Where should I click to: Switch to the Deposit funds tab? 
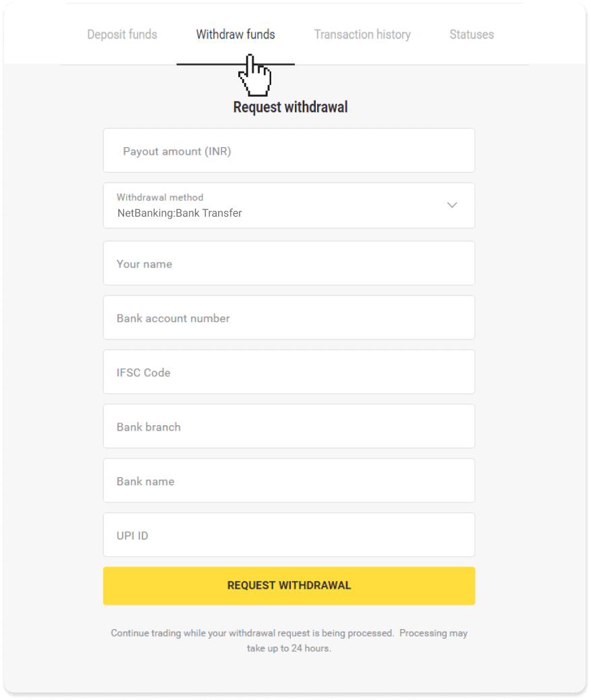click(122, 34)
